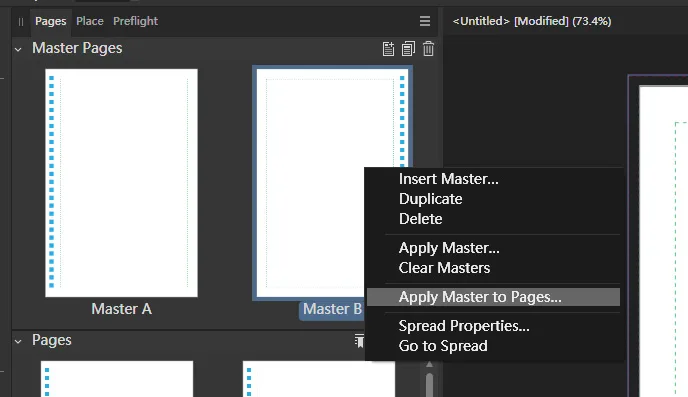Click the Add Master page icon
The height and width of the screenshot is (397, 688).
(x=388, y=49)
